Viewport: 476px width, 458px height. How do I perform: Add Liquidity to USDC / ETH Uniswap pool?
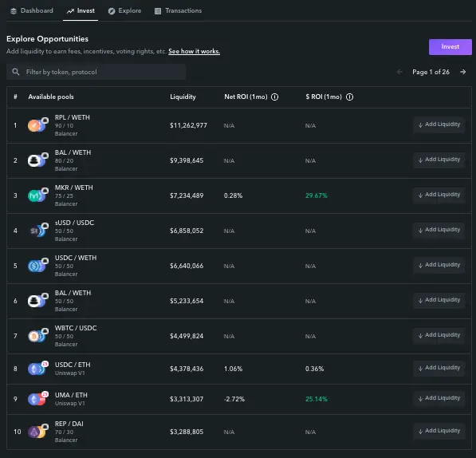(439, 368)
